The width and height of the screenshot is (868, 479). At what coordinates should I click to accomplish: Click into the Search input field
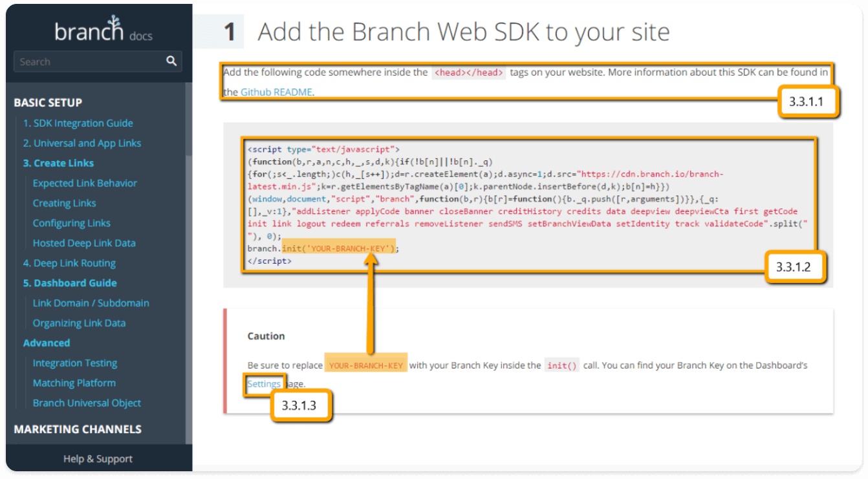pos(98,61)
